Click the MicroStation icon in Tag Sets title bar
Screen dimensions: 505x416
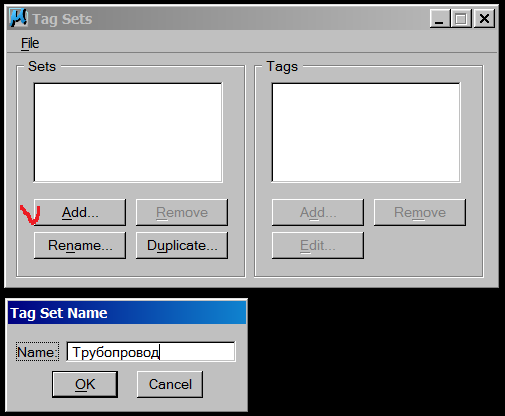click(19, 18)
